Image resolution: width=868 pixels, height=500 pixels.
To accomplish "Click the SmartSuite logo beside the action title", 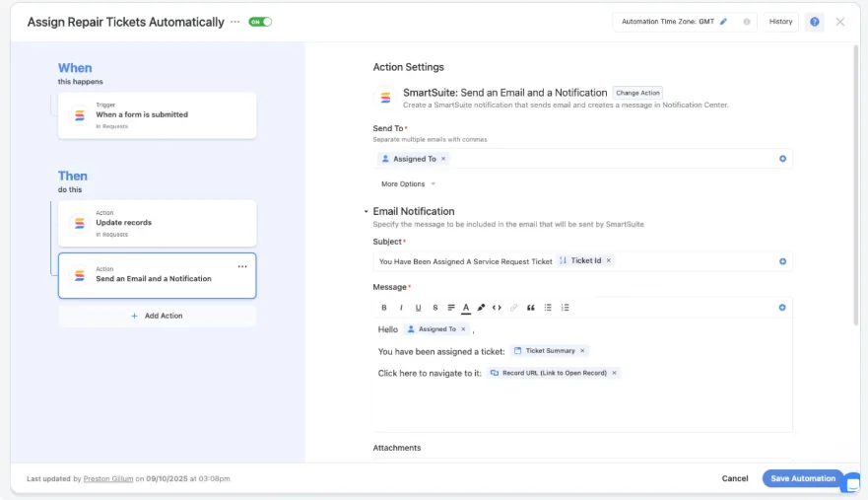I will pos(385,98).
